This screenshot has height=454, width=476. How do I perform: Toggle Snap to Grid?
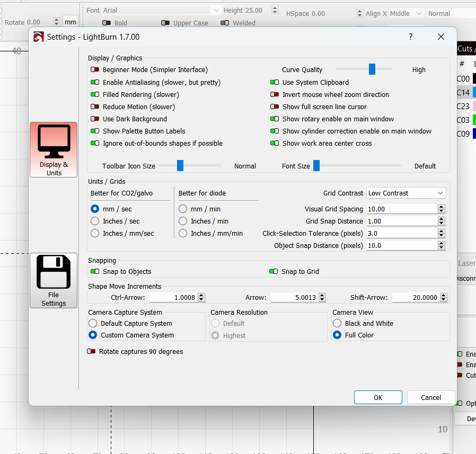pos(274,271)
